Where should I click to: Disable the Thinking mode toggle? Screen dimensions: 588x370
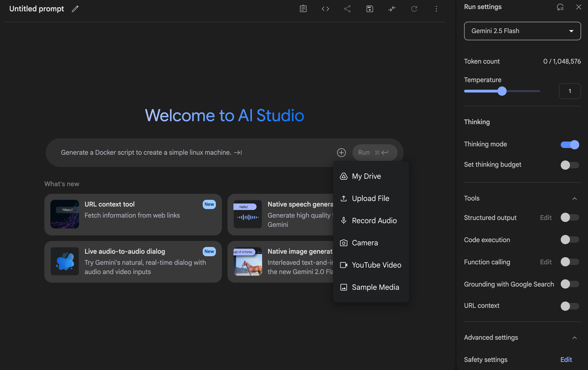tap(570, 145)
